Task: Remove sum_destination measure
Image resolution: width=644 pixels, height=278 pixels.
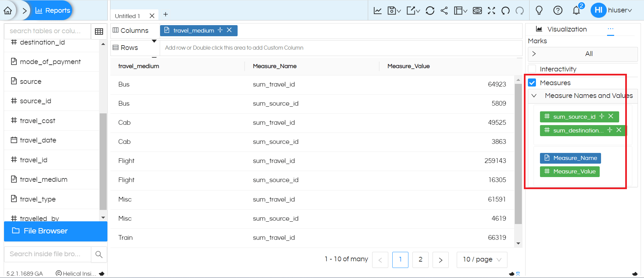Action: tap(619, 130)
